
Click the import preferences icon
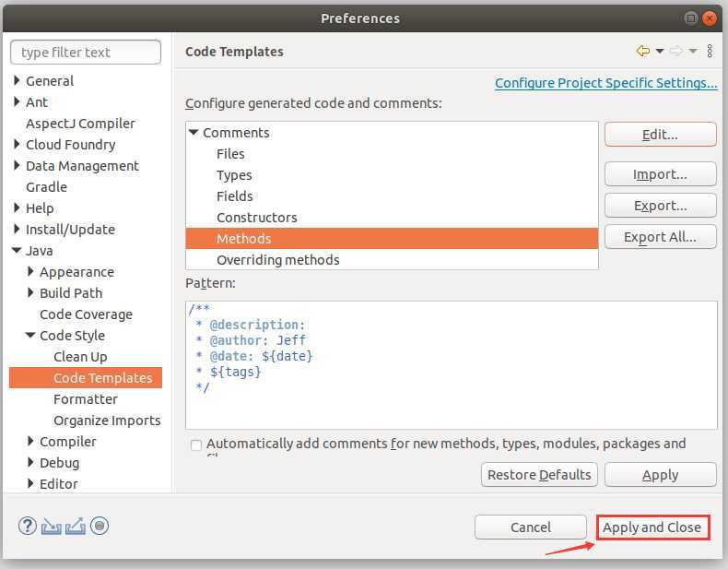click(x=51, y=527)
